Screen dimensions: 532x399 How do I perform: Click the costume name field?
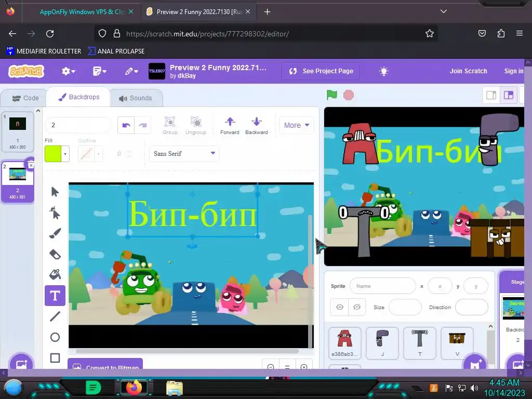[x=78, y=125]
